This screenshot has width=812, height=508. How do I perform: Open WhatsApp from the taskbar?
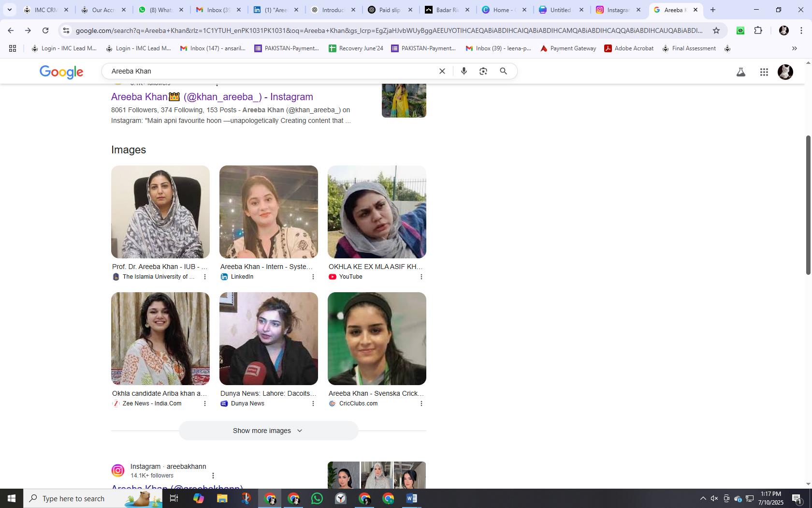pyautogui.click(x=317, y=498)
